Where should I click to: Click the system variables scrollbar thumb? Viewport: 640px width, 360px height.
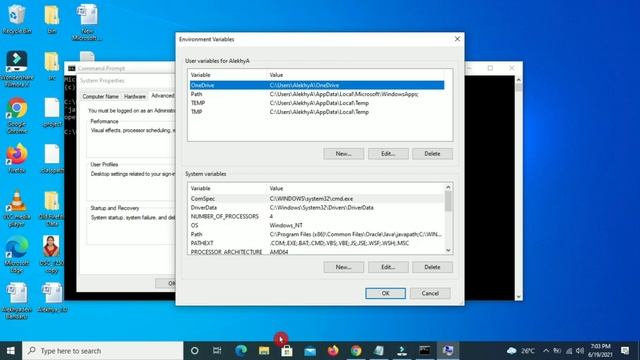pyautogui.click(x=448, y=201)
